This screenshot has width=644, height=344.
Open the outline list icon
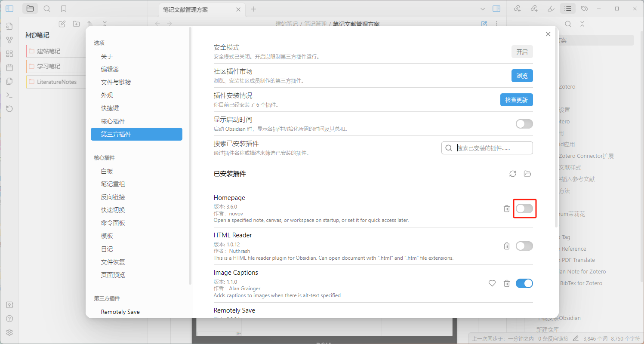point(568,9)
